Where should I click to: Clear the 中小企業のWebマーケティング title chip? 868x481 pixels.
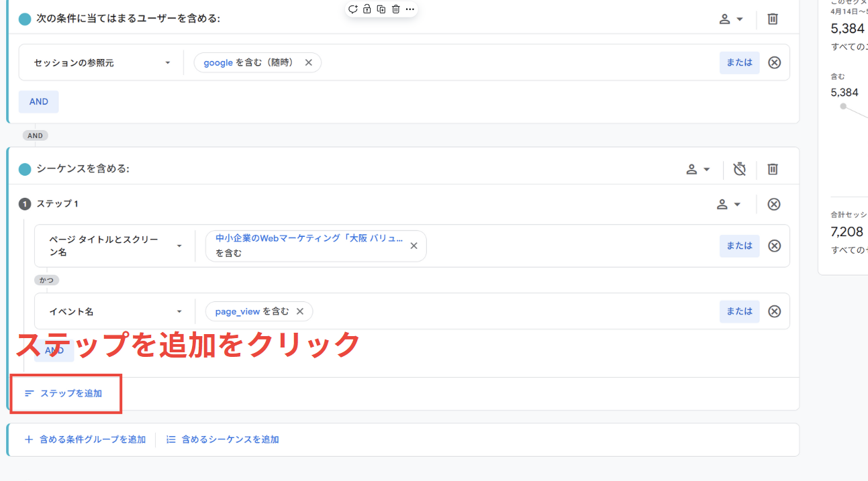[414, 246]
